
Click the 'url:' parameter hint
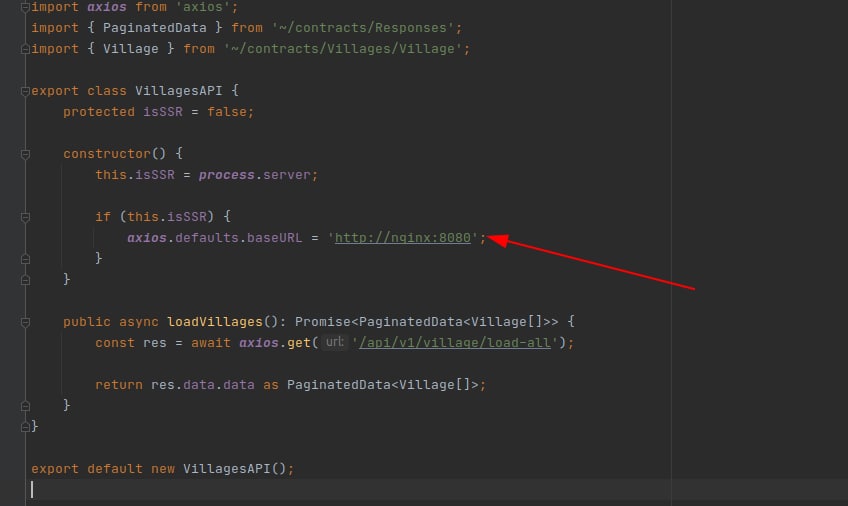tap(335, 342)
